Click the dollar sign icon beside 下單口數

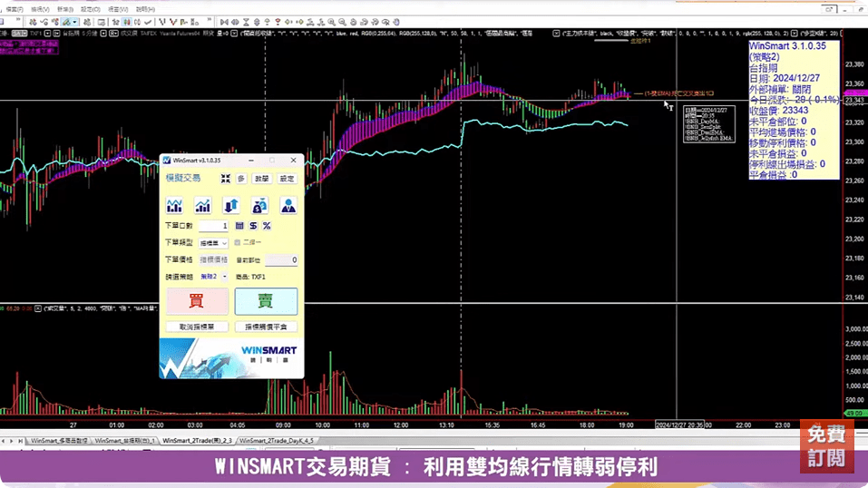tap(253, 226)
